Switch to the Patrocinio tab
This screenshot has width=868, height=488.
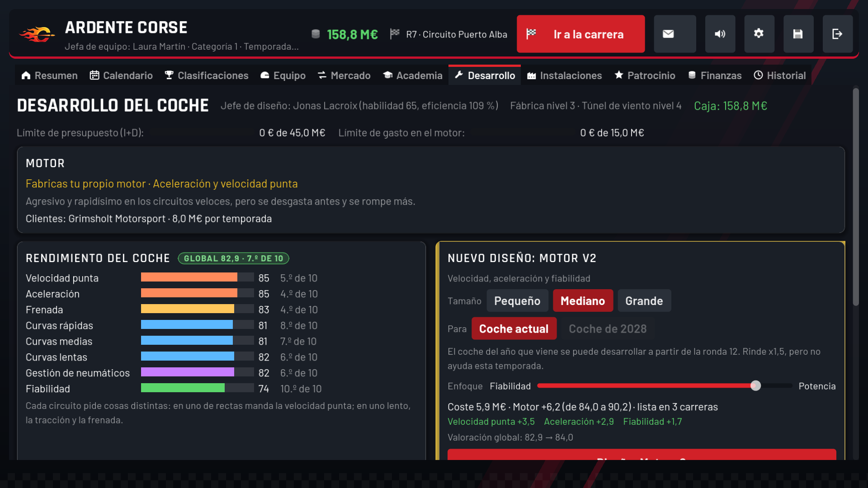pyautogui.click(x=645, y=75)
